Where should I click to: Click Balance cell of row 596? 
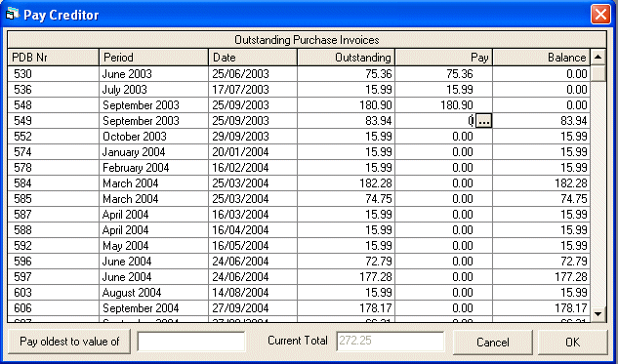(x=542, y=262)
